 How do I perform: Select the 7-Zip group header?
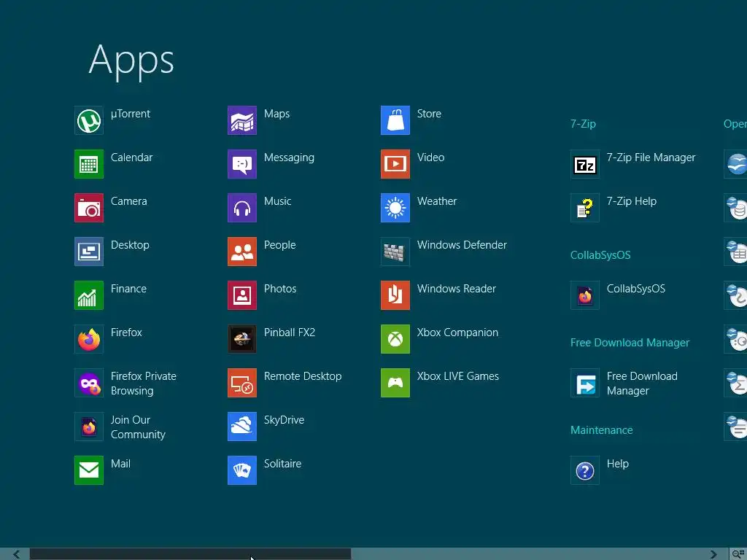click(583, 124)
